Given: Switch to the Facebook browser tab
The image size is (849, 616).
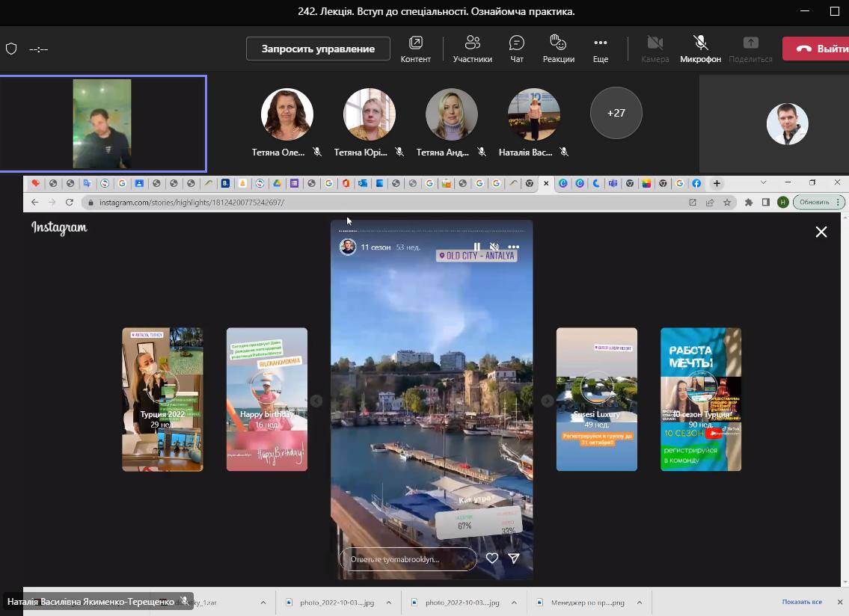Looking at the screenshot, I should click(696, 183).
